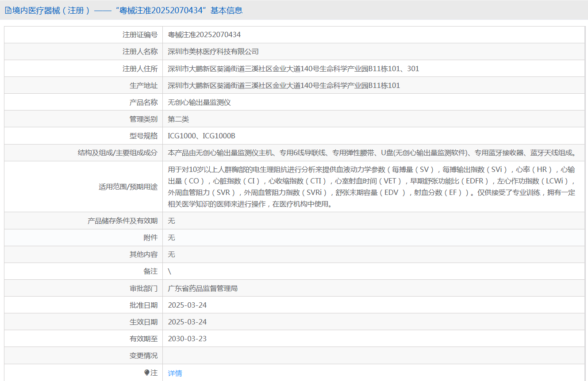Click the 备注 label

point(150,271)
